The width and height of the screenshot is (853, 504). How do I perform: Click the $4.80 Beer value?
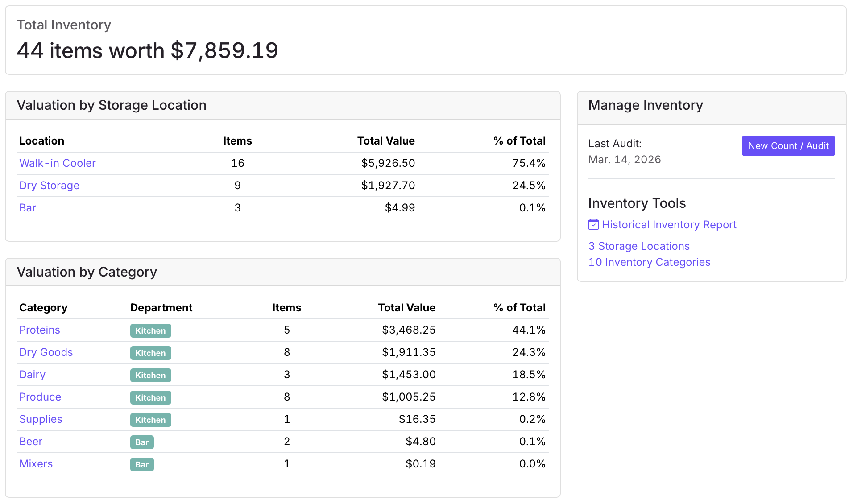(421, 442)
